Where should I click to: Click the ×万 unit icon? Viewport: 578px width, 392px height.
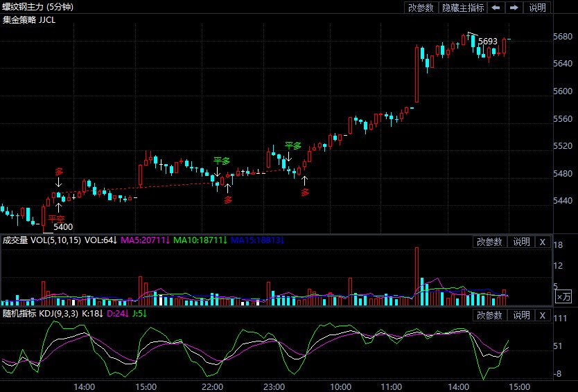pyautogui.click(x=564, y=296)
